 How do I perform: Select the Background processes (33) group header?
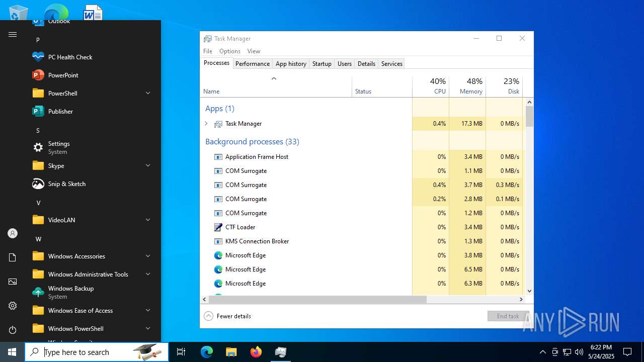[x=252, y=142]
